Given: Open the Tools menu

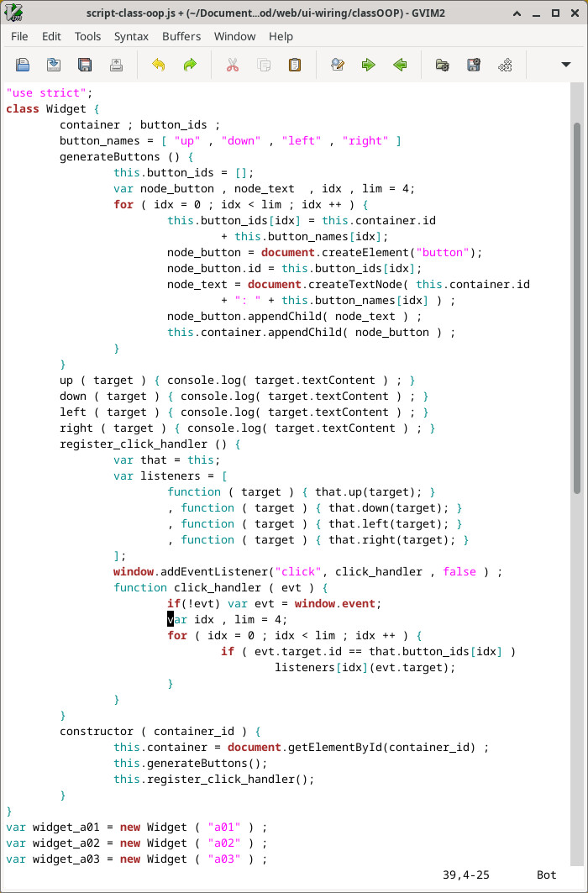Looking at the screenshot, I should point(87,36).
